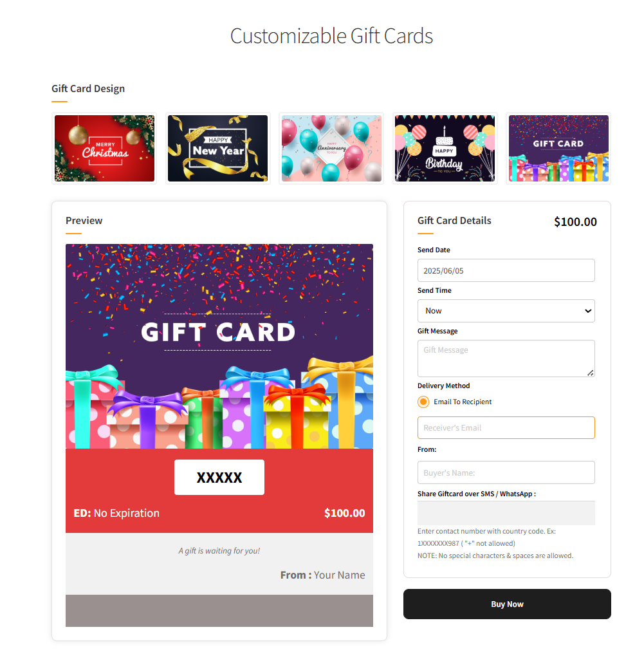Open the Send Time dropdown

click(506, 311)
